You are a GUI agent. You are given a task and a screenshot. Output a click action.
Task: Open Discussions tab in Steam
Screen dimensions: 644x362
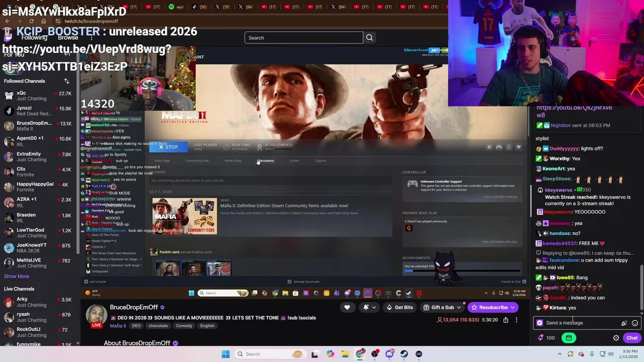click(266, 161)
